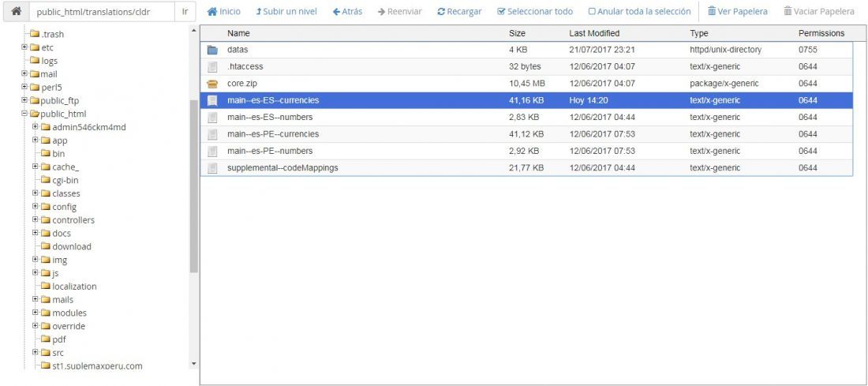Click the core.zip package icon
Image resolution: width=868 pixels, height=386 pixels.
212,84
